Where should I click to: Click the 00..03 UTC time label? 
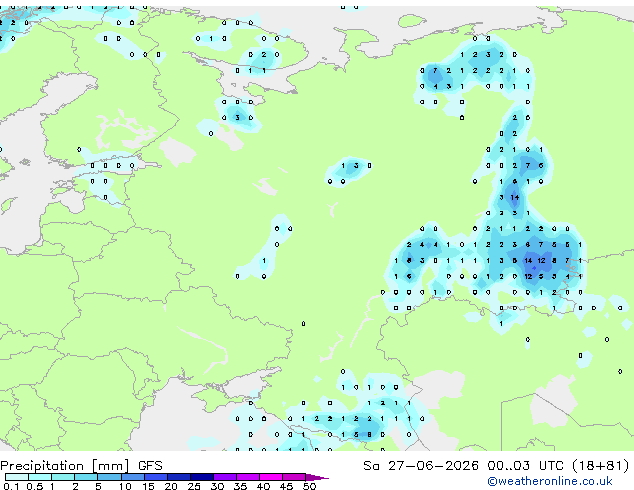pyautogui.click(x=525, y=466)
